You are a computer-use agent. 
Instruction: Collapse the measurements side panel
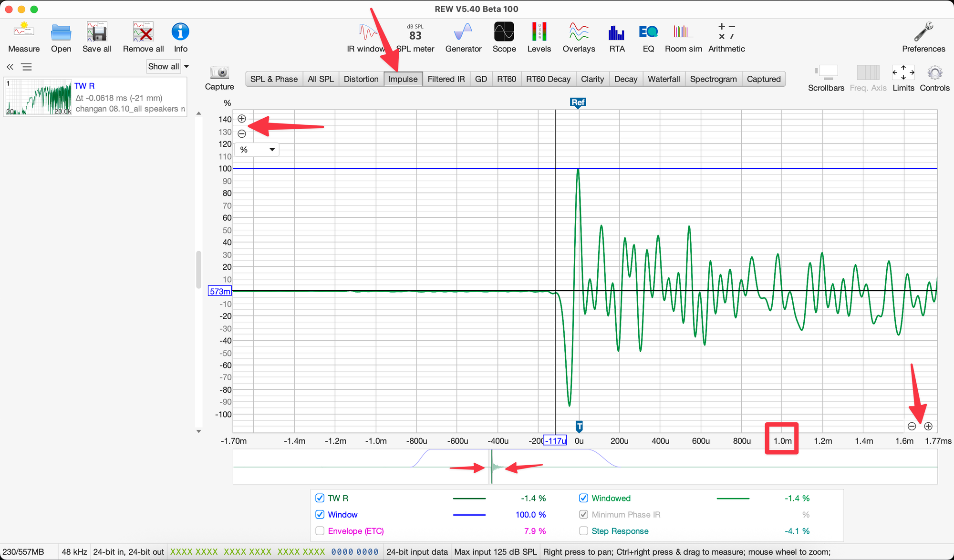(x=10, y=67)
